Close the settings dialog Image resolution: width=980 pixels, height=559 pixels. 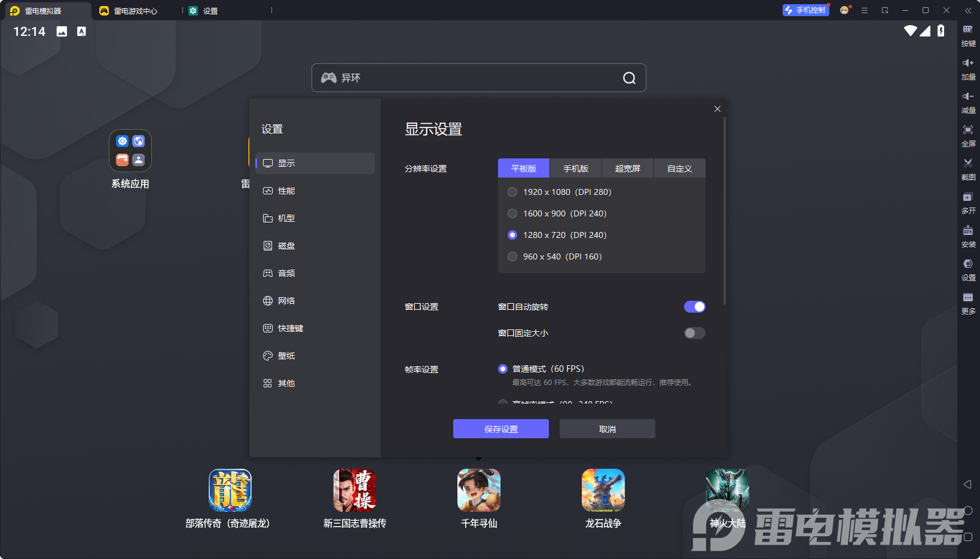[718, 109]
